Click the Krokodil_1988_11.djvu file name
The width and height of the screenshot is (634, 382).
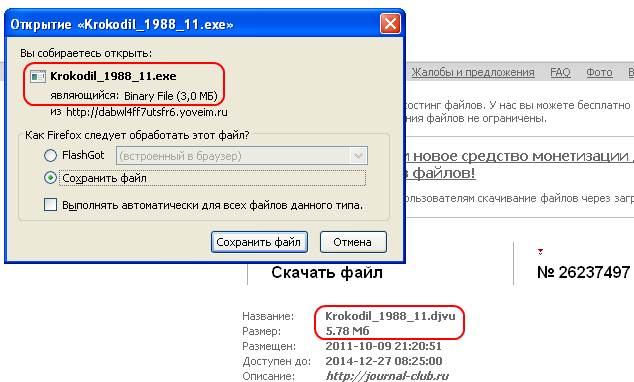(390, 316)
